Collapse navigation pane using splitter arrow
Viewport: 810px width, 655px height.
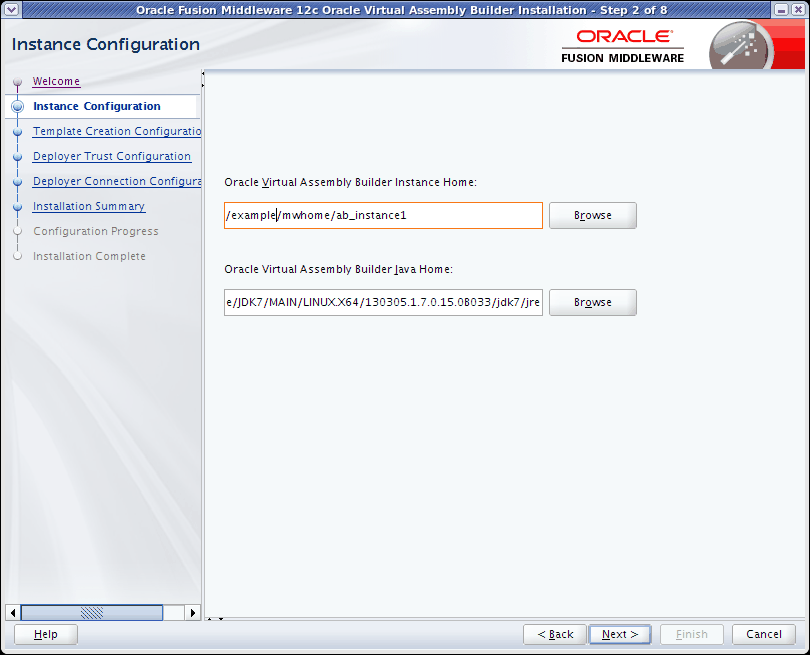coord(203,73)
